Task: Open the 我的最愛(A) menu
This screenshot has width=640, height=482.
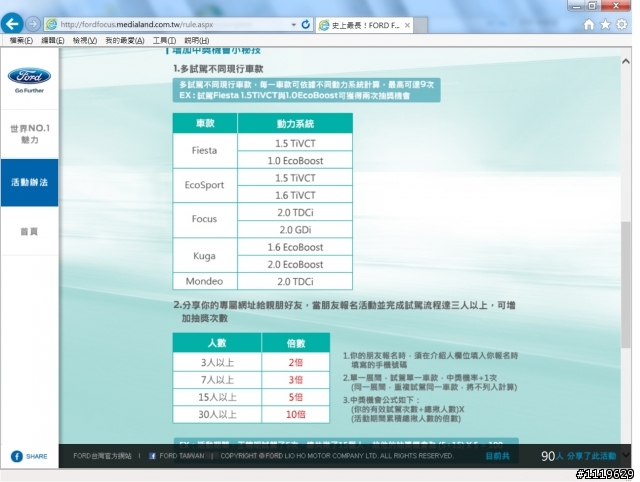Action: pyautogui.click(x=124, y=40)
